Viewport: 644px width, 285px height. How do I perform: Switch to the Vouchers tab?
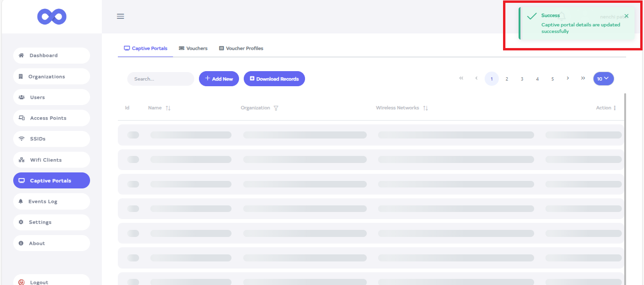[193, 49]
